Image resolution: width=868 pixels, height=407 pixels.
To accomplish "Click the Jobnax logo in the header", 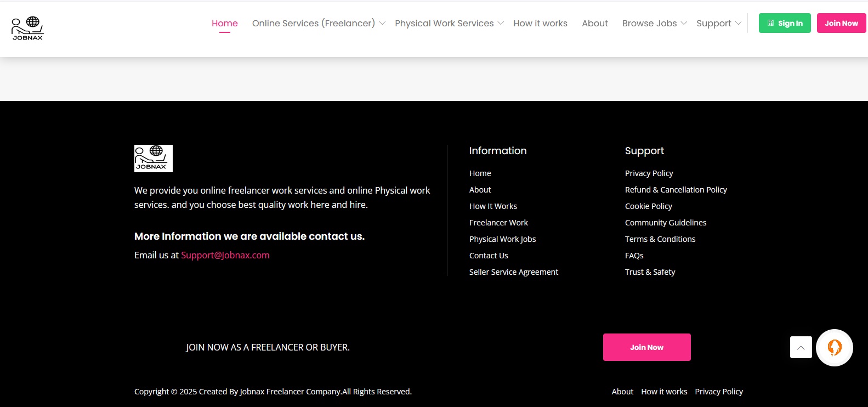I will [x=27, y=29].
